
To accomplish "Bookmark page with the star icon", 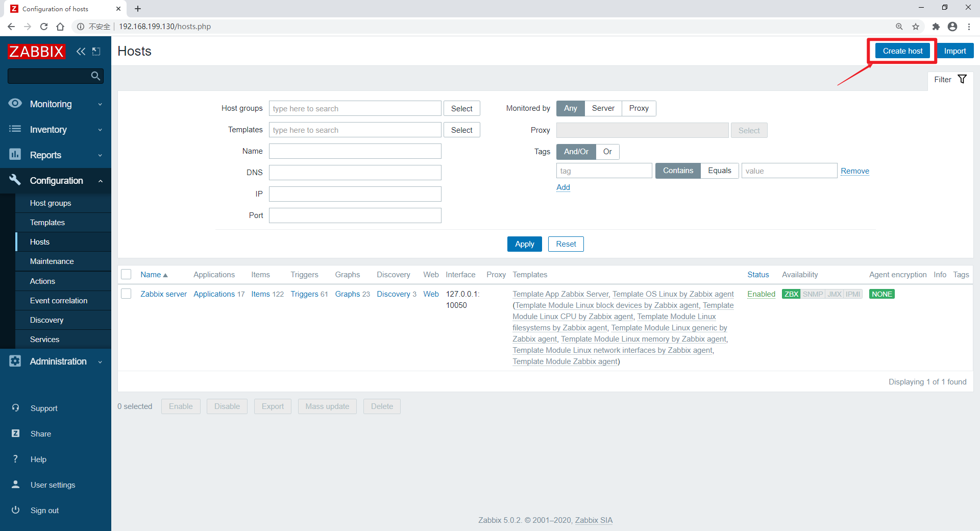I will coord(916,27).
